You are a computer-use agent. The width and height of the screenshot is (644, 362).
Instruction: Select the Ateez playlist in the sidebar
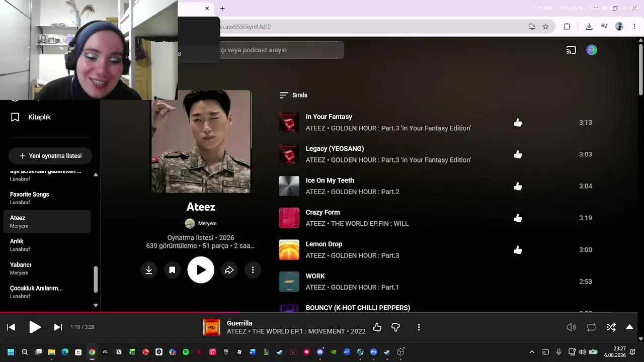(x=47, y=222)
